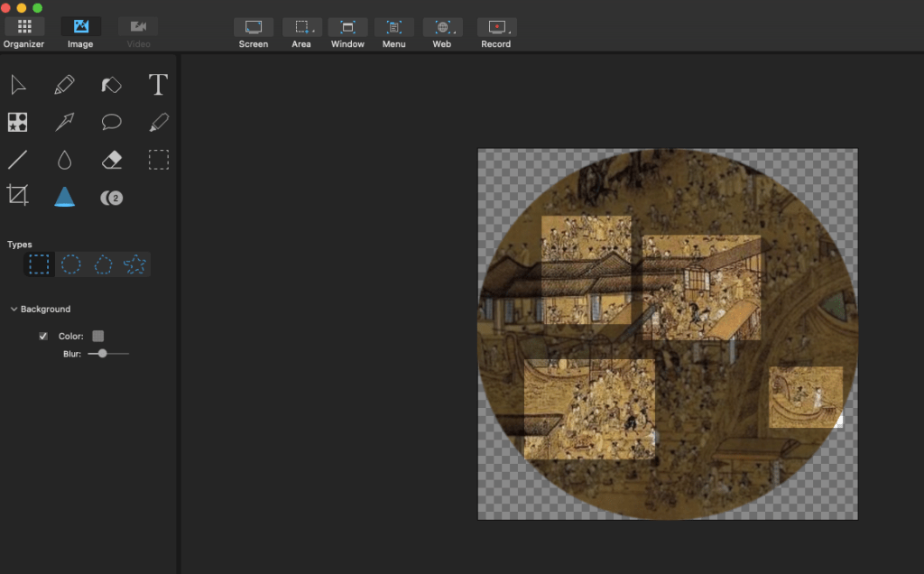Select the speech bubble callout tool
Viewport: 924px width, 574px height.
tap(112, 123)
